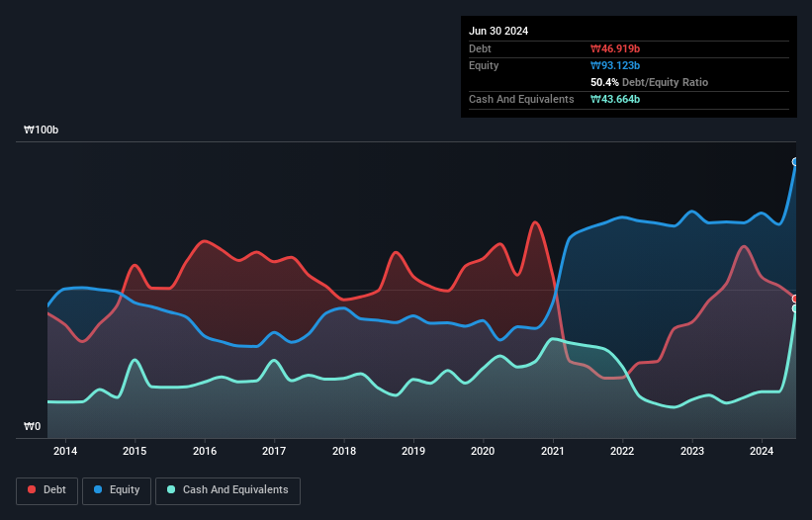Click the ₩100b y-axis label
This screenshot has height=520, width=812.
click(x=41, y=130)
